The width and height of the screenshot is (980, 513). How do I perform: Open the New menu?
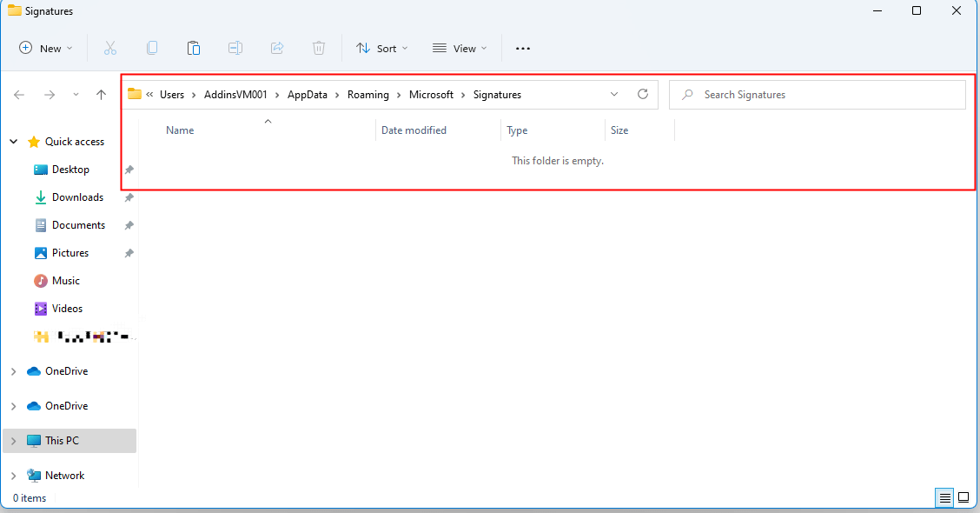tap(45, 48)
